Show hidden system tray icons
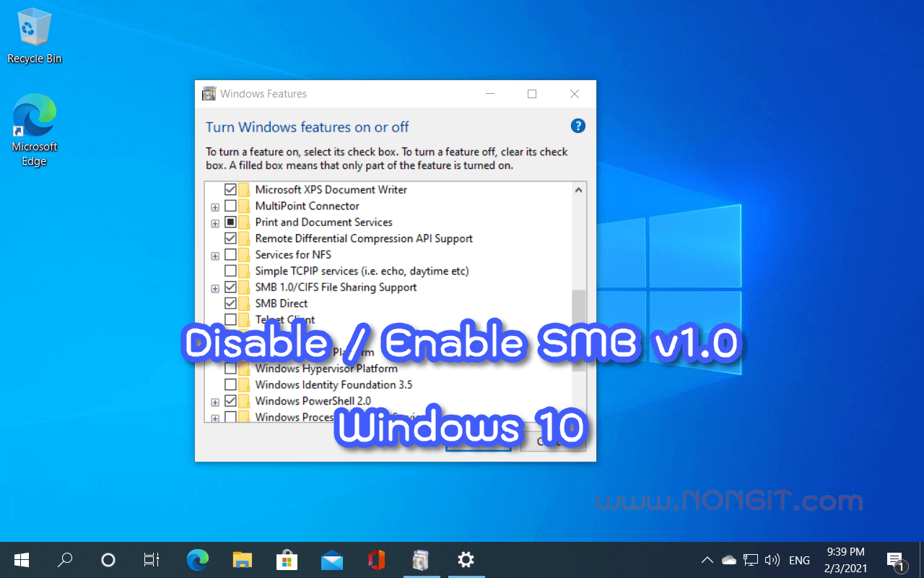924x578 pixels. click(707, 560)
